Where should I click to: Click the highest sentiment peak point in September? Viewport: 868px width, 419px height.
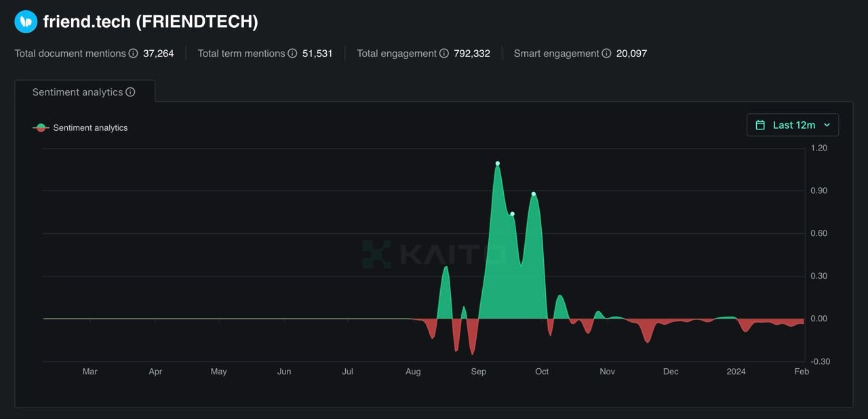[x=498, y=163]
